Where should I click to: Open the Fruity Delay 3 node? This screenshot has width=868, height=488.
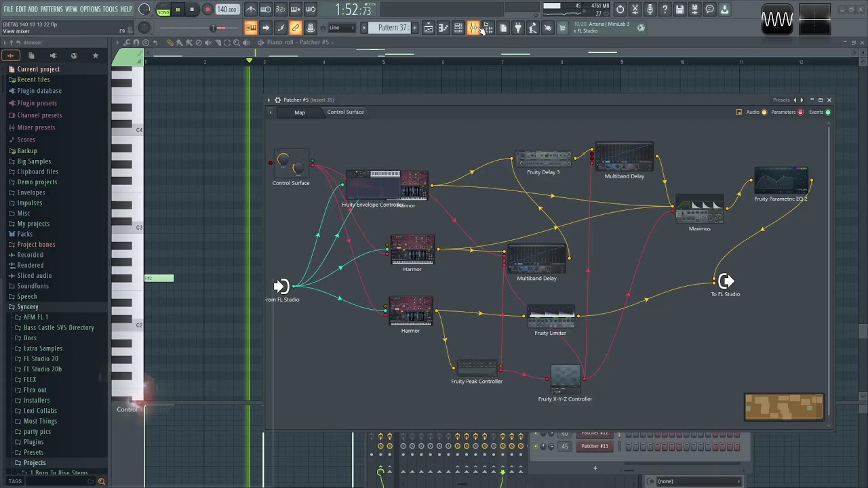(543, 159)
